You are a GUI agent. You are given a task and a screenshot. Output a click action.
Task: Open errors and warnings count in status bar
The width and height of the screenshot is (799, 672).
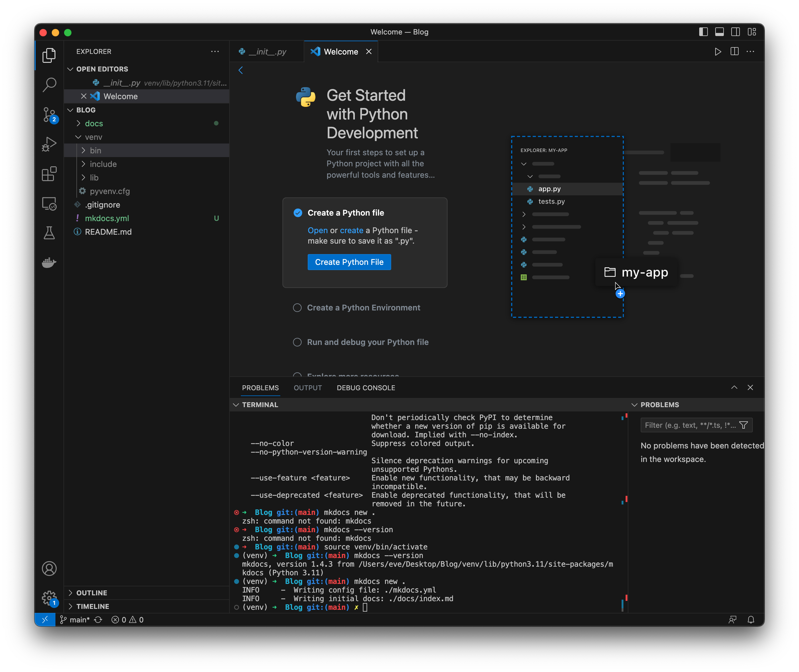(127, 620)
